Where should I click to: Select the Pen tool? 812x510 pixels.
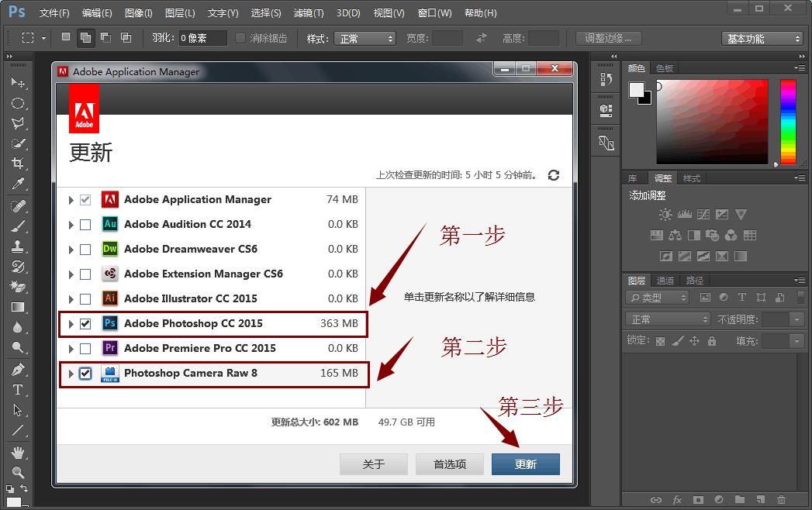point(18,370)
